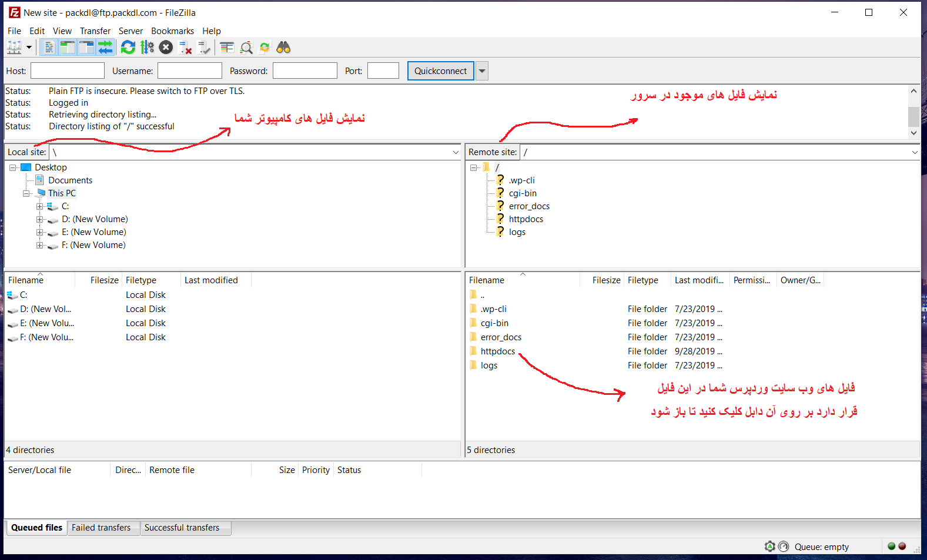Open Quickconnect history dropdown arrow
The height and width of the screenshot is (560, 927).
(x=482, y=71)
